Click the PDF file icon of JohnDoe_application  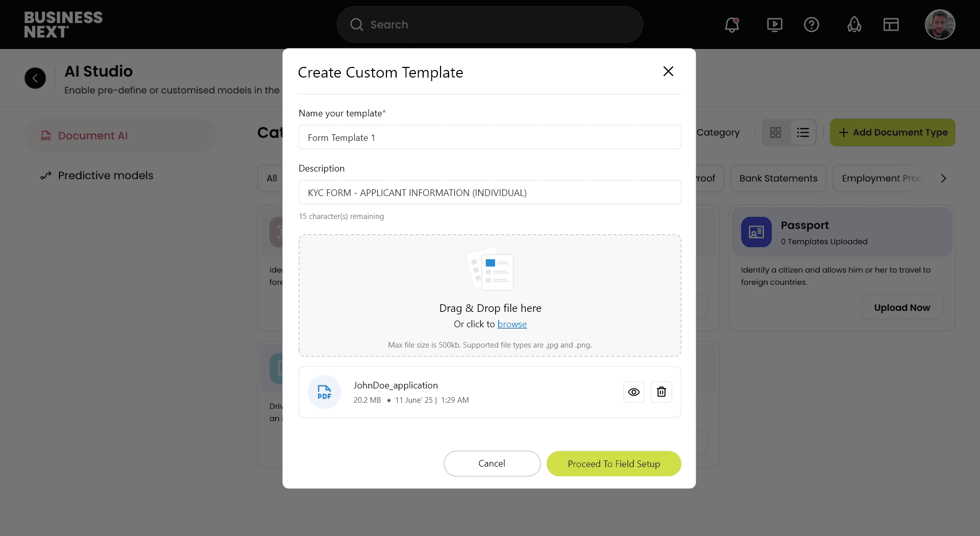324,392
